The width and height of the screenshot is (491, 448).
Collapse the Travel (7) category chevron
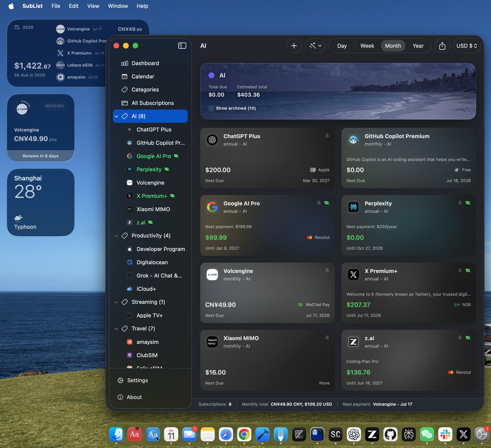click(116, 329)
